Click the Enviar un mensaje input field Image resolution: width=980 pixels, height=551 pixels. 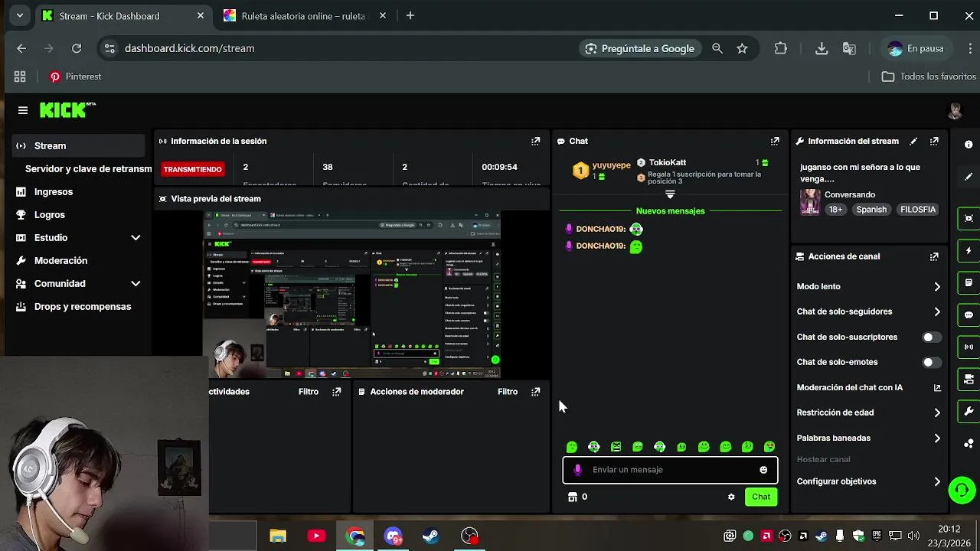pos(670,470)
